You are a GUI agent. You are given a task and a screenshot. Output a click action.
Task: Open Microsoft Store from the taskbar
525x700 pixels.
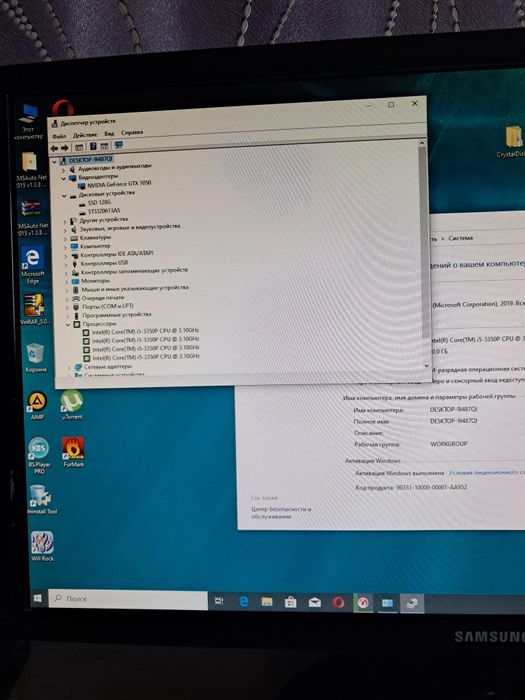point(291,603)
